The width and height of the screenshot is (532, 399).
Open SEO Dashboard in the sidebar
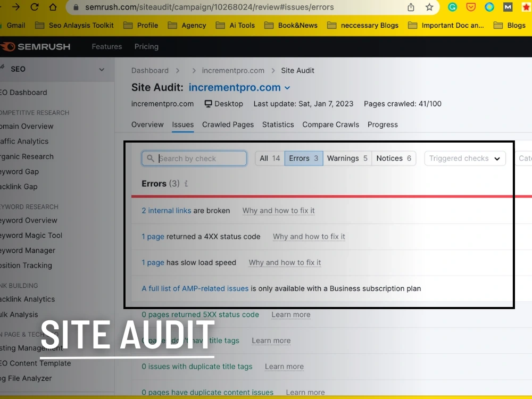(x=23, y=93)
